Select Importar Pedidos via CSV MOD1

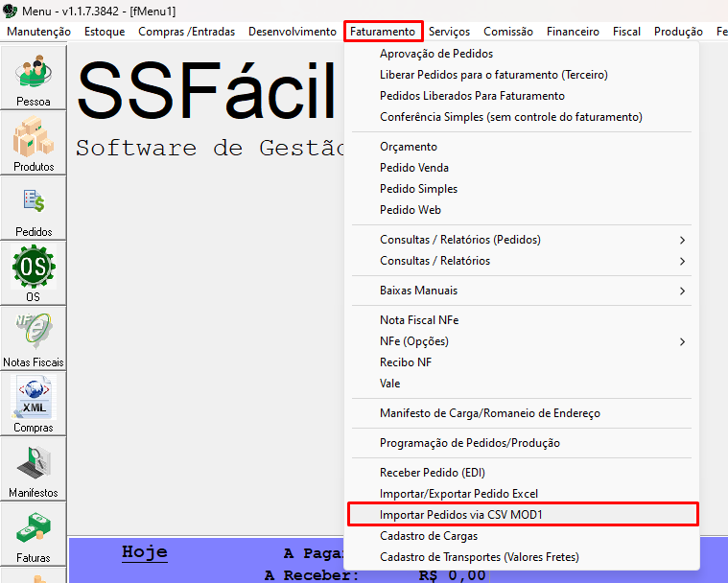[x=523, y=515]
